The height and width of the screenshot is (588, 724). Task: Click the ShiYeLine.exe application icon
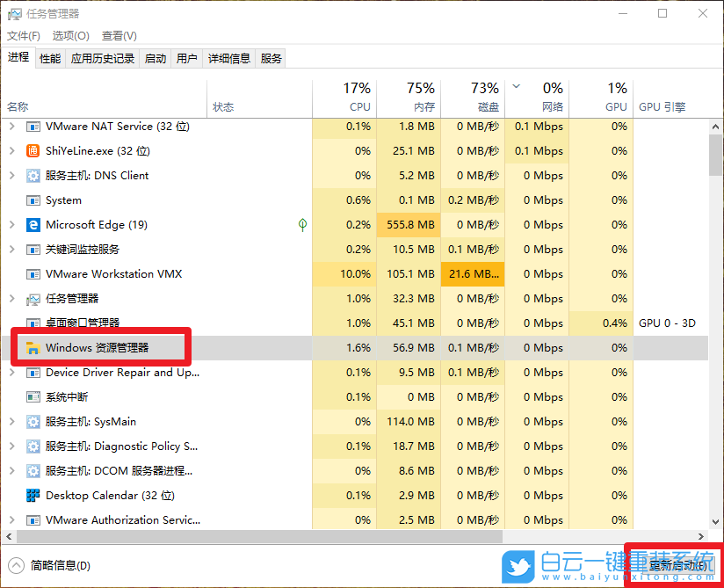click(32, 151)
